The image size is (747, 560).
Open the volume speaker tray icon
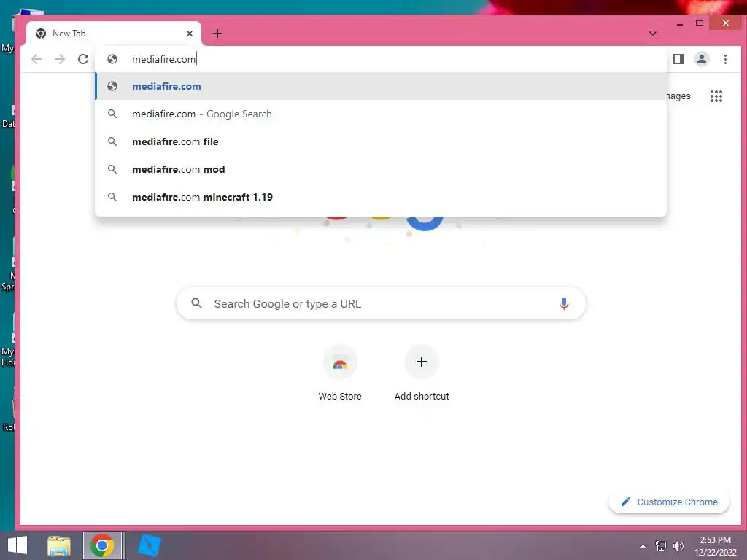[678, 546]
